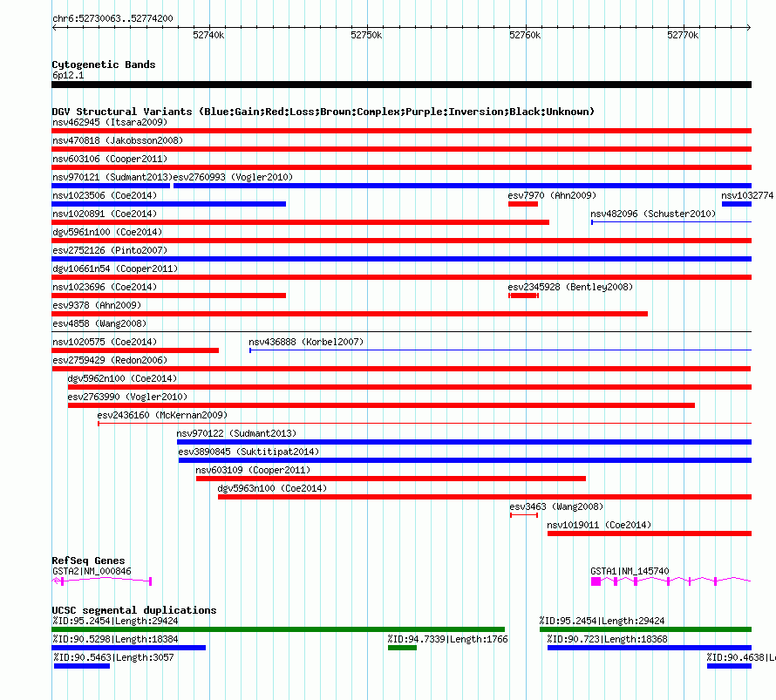
Task: Click the 6p12.1 cytogenetic band bar
Action: 401,85
